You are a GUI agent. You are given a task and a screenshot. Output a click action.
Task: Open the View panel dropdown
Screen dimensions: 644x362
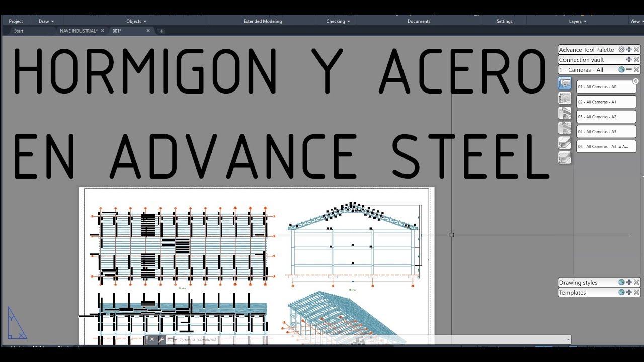pos(637,21)
